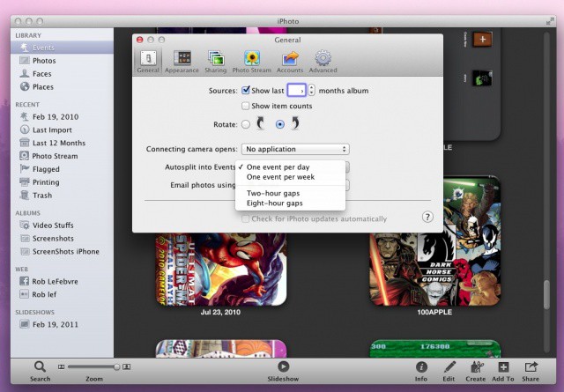This screenshot has width=564, height=392.
Task: Click the Add To icon
Action: point(503,366)
